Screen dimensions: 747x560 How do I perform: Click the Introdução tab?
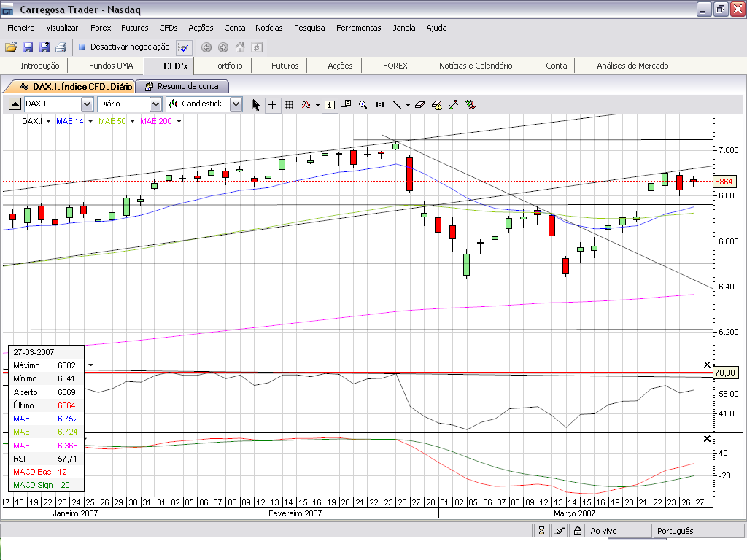(40, 66)
